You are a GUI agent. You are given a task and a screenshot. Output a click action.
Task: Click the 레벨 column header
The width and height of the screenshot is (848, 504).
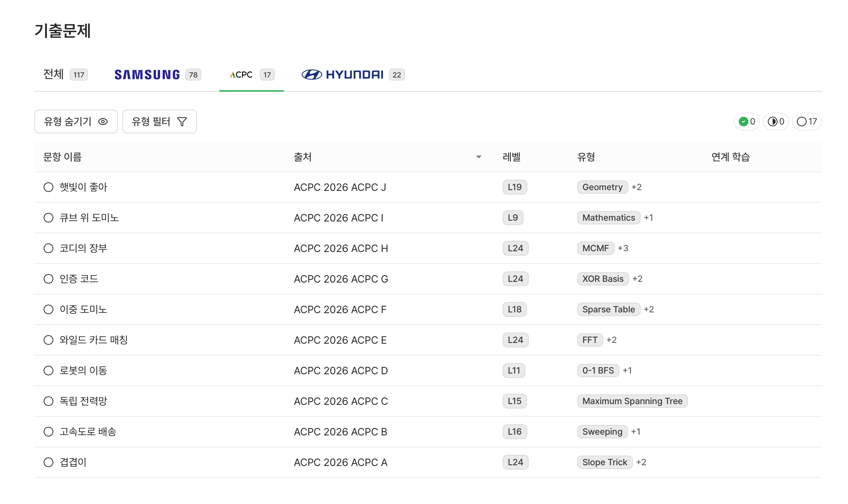point(511,157)
